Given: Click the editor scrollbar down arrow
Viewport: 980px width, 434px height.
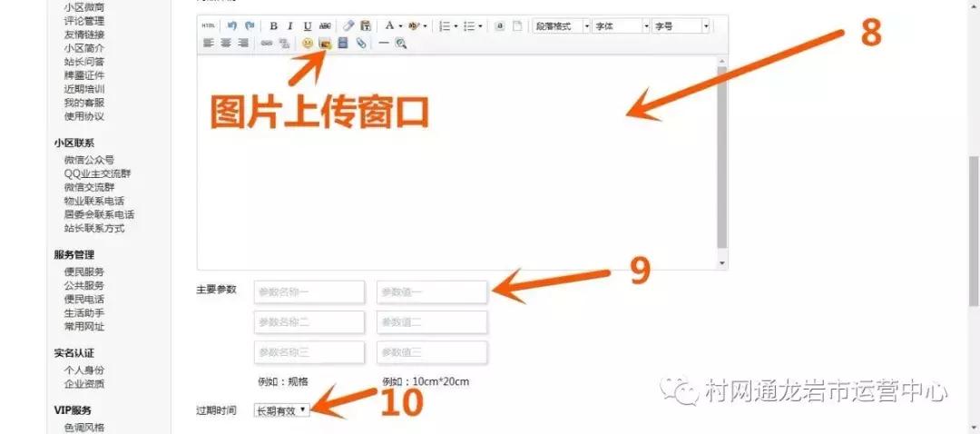Looking at the screenshot, I should [x=722, y=263].
